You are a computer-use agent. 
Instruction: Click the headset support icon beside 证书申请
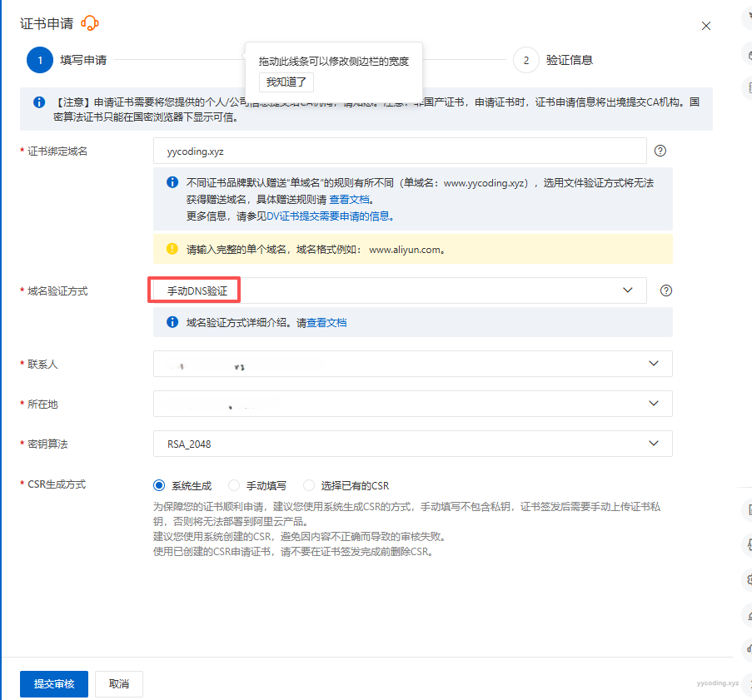point(90,23)
